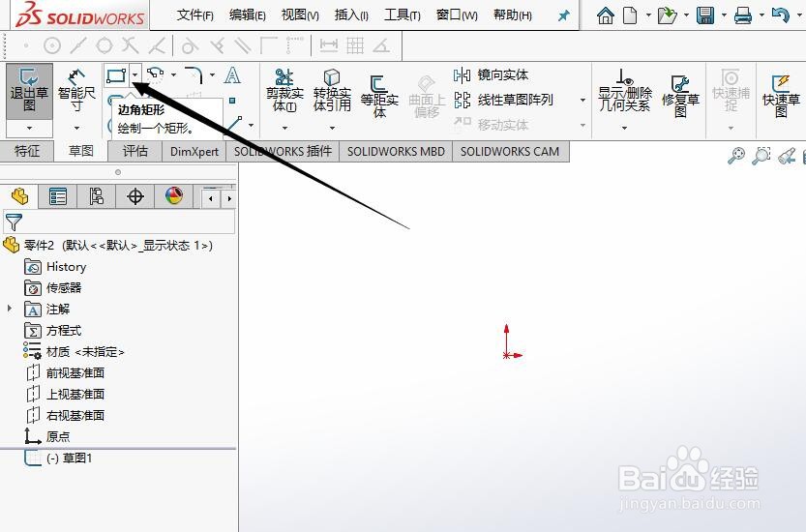The width and height of the screenshot is (806, 532).
Task: Select (-) 草图1 in feature tree
Action: (59, 458)
